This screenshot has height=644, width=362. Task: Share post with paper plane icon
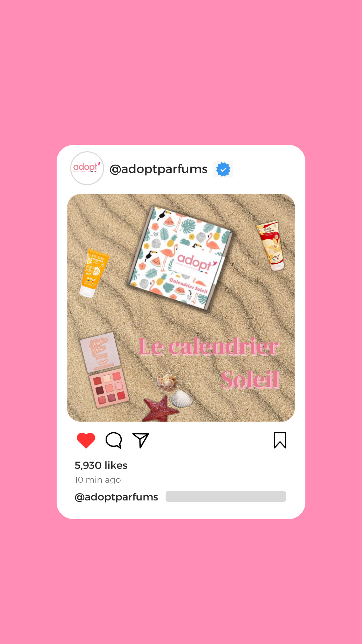pos(140,440)
